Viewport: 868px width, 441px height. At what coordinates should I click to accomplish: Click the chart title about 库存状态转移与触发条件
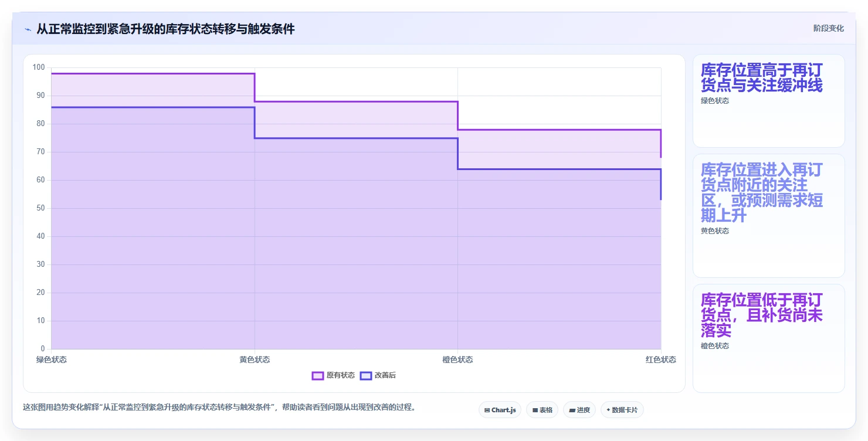click(x=165, y=29)
